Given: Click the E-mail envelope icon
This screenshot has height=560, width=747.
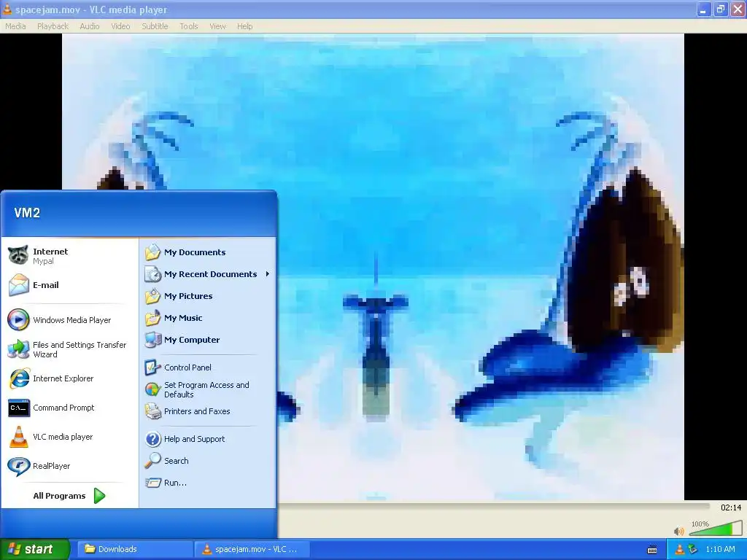Looking at the screenshot, I should click(x=18, y=285).
